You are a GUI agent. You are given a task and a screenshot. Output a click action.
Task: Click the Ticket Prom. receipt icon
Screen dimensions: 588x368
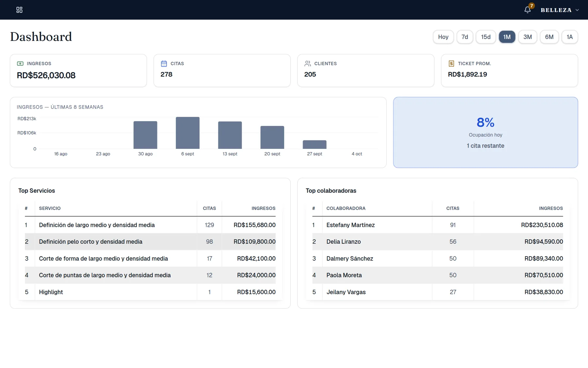pos(451,63)
